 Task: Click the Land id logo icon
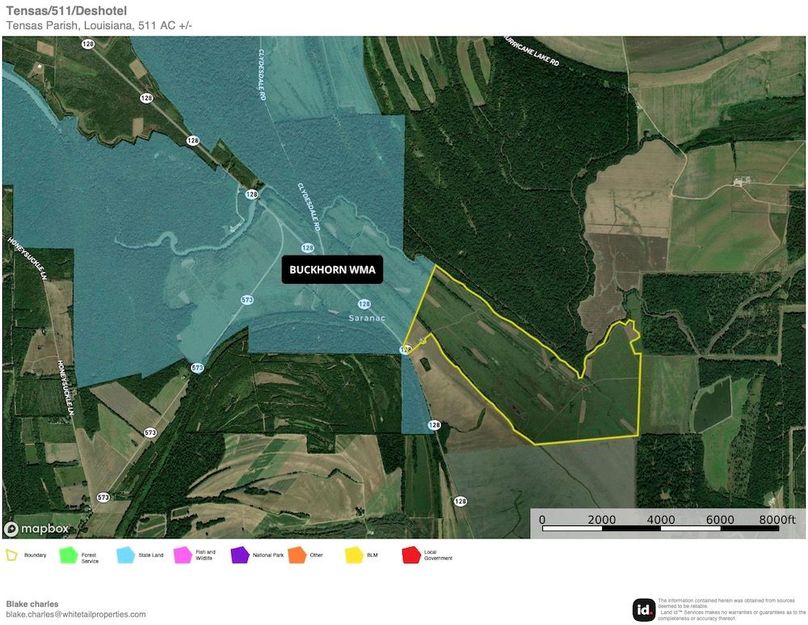[x=644, y=609]
